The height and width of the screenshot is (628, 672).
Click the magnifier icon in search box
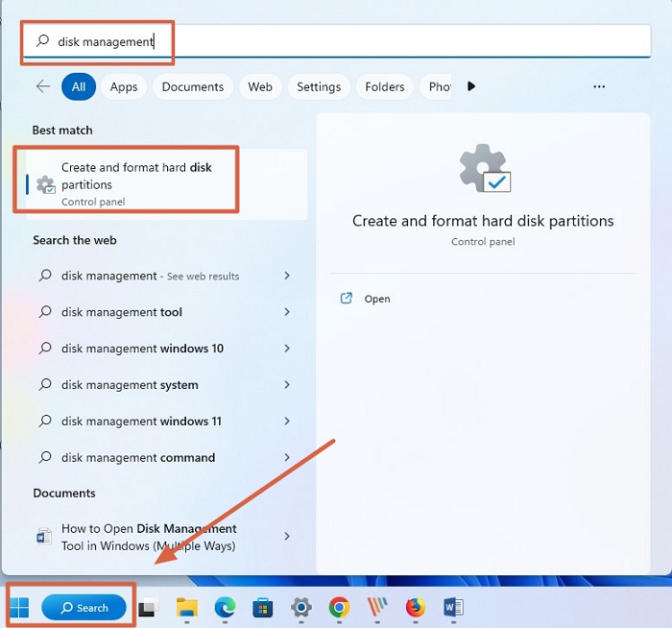point(42,40)
